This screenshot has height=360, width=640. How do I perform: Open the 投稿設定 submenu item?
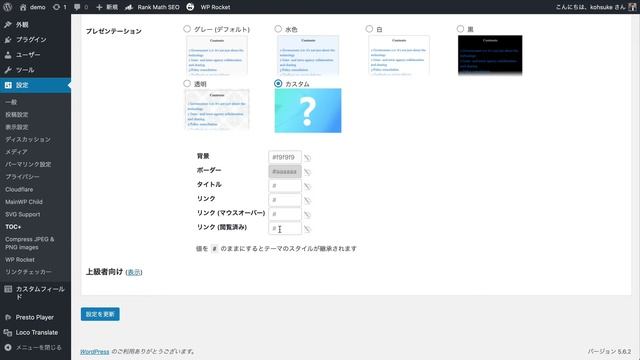point(17,115)
